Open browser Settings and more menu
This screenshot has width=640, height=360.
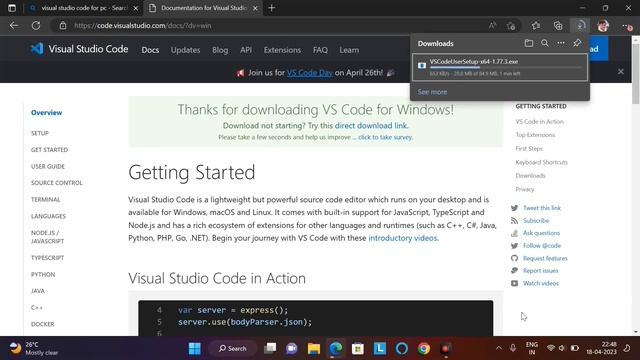coord(627,26)
